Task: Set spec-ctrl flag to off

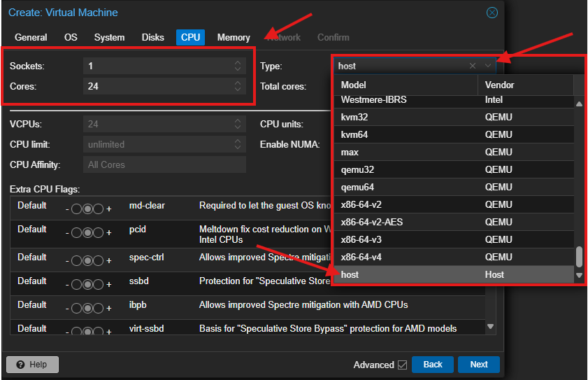Action: click(76, 260)
